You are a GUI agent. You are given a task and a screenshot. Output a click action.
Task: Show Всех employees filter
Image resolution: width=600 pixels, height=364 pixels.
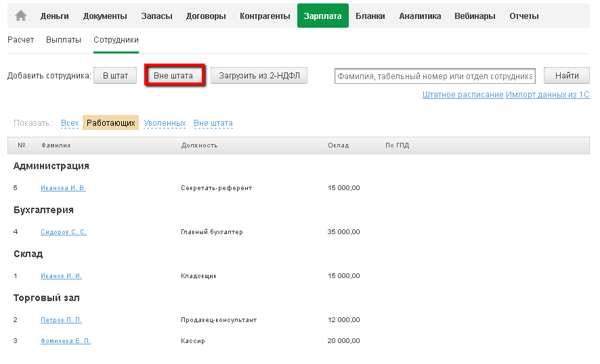coord(70,123)
